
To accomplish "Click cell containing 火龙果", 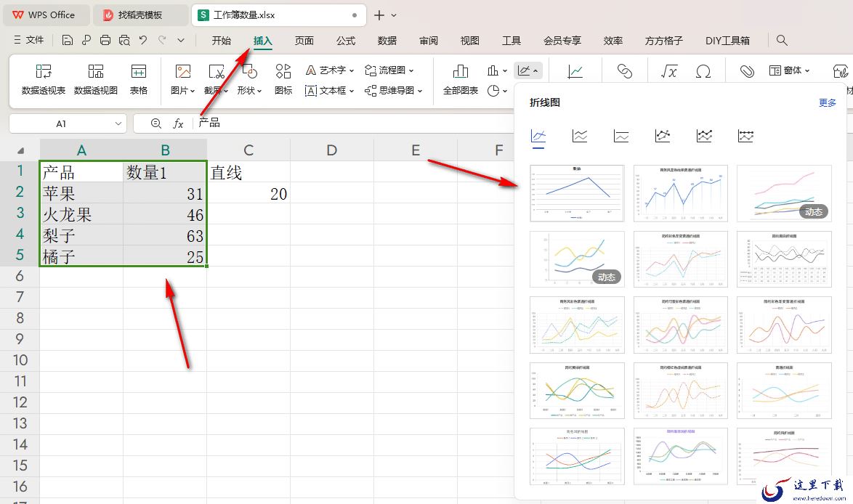I will (x=81, y=215).
